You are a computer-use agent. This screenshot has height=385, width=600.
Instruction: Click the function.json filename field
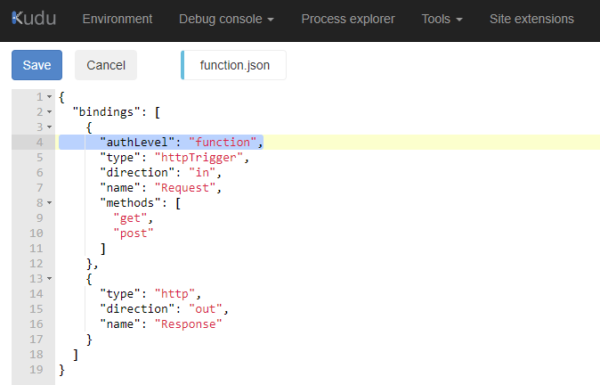coord(233,65)
